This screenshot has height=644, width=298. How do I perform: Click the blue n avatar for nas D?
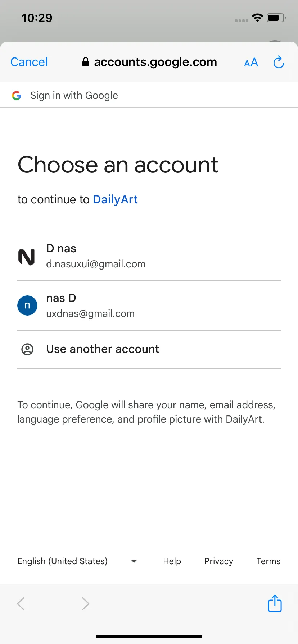(x=27, y=305)
